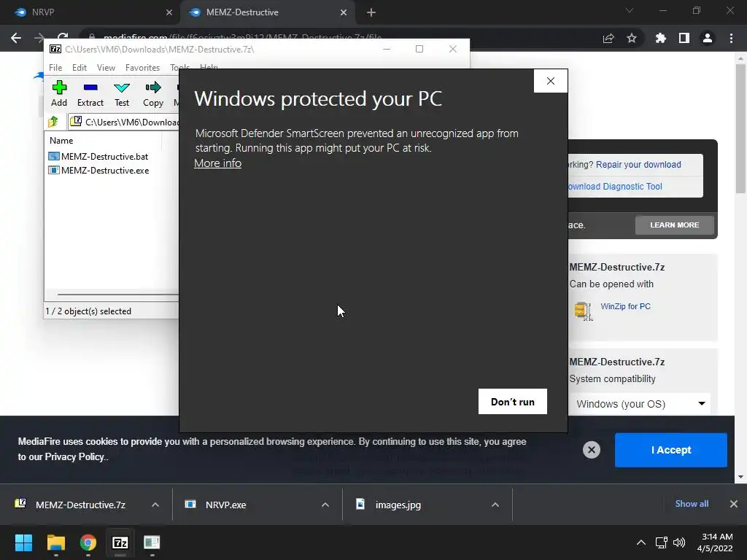Close the NRVP browser tab
Viewport: 747px width, 560px height.
point(169,12)
